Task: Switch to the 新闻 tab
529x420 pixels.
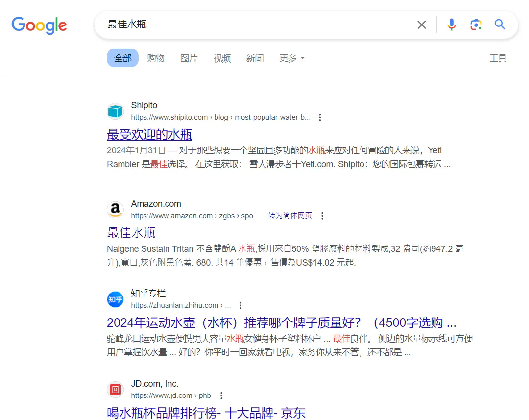Action: tap(255, 58)
